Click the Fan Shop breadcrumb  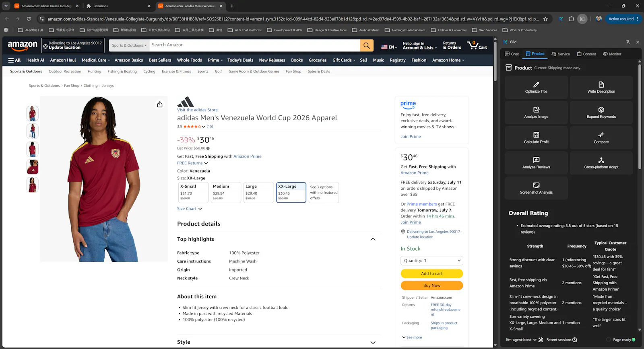tap(72, 86)
